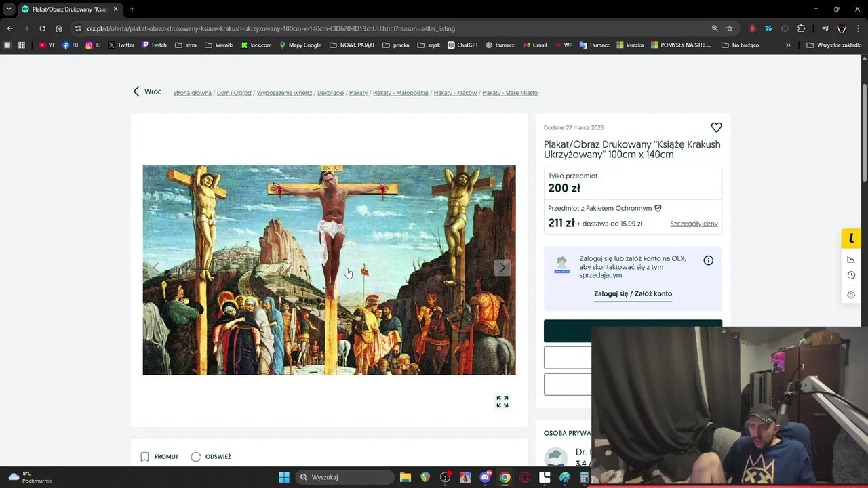Open the sejak bookmark folder

pyautogui.click(x=429, y=45)
